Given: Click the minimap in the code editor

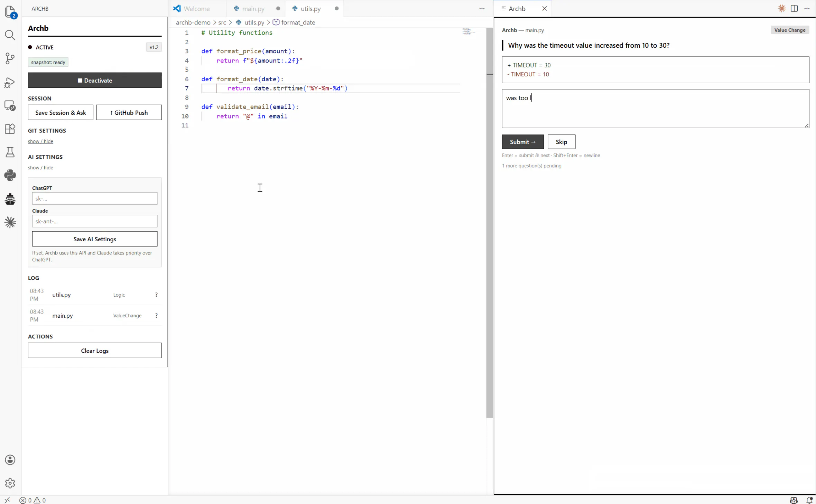Looking at the screenshot, I should 469,31.
